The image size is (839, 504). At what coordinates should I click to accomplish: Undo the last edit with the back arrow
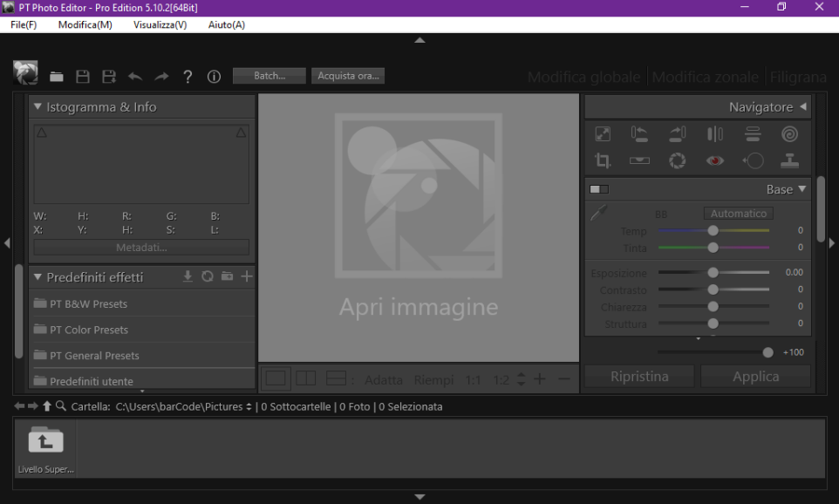tap(135, 77)
